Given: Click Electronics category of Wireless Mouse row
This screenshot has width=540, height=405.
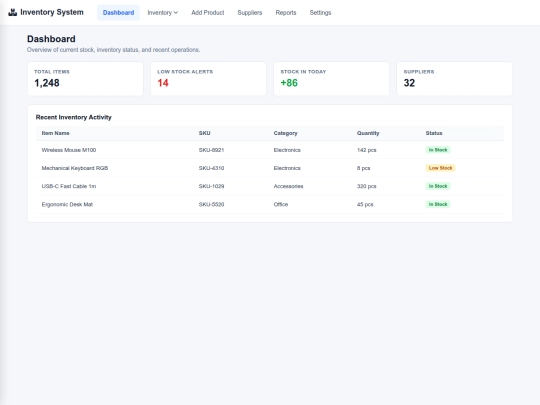Looking at the screenshot, I should (x=287, y=150).
